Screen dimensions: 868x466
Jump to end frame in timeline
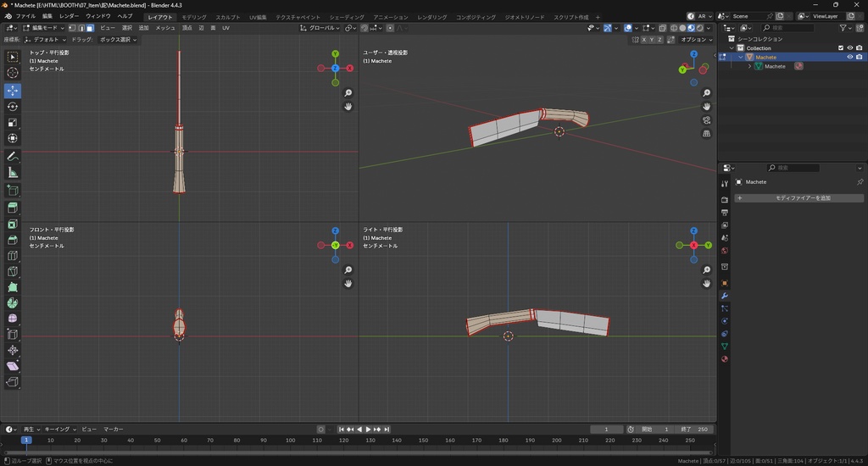click(x=387, y=430)
